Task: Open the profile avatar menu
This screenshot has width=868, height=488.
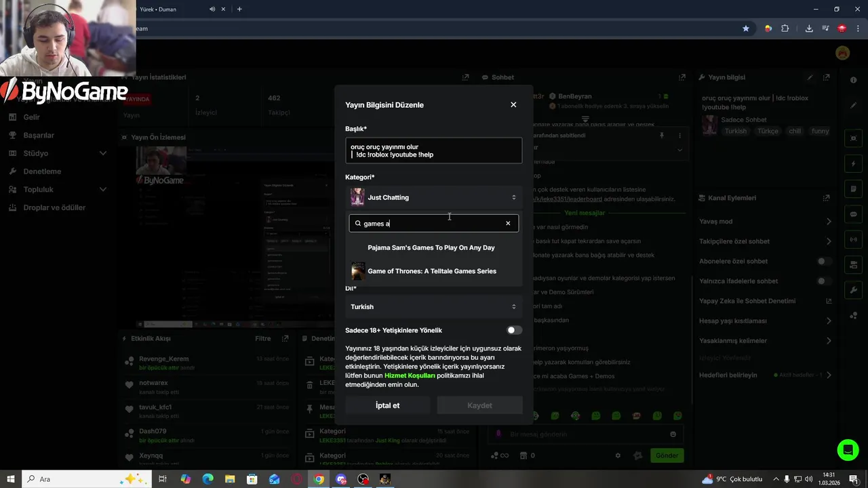Action: 842,53
